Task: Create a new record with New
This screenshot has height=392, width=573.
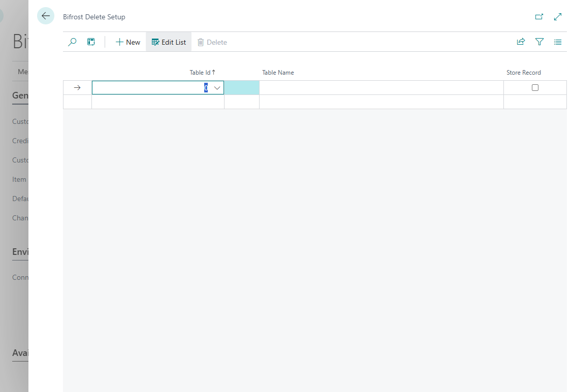Action: pyautogui.click(x=128, y=42)
